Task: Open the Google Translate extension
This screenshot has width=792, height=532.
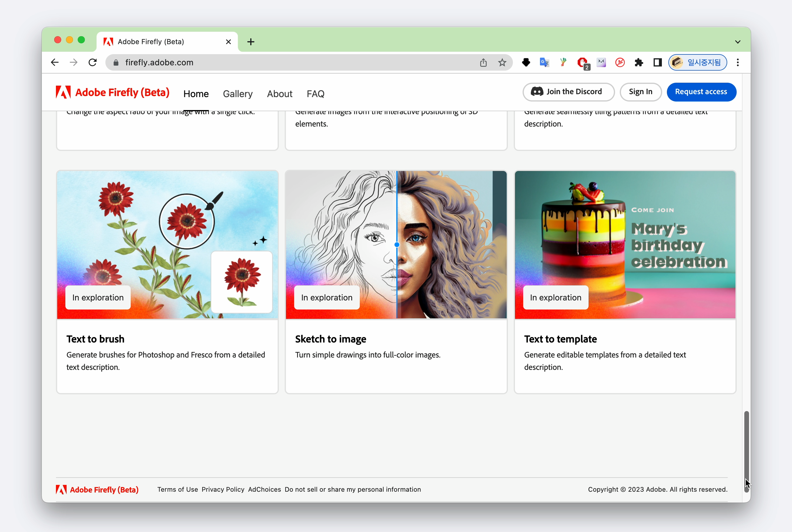Action: pos(544,62)
